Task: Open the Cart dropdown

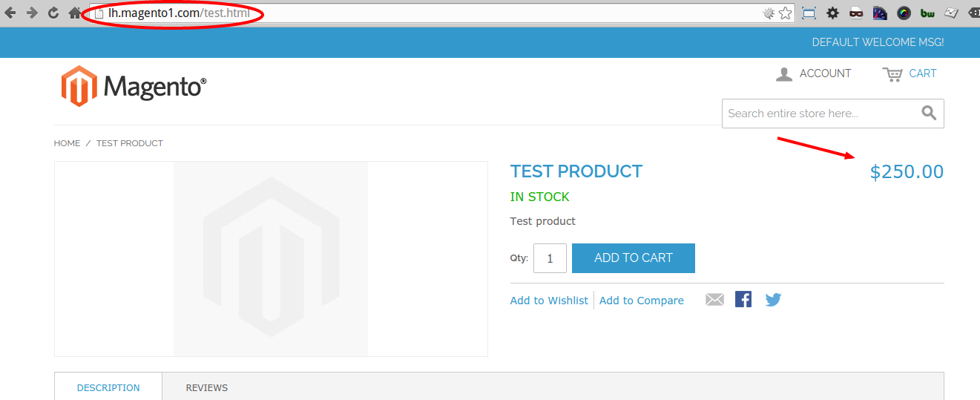Action: point(910,73)
